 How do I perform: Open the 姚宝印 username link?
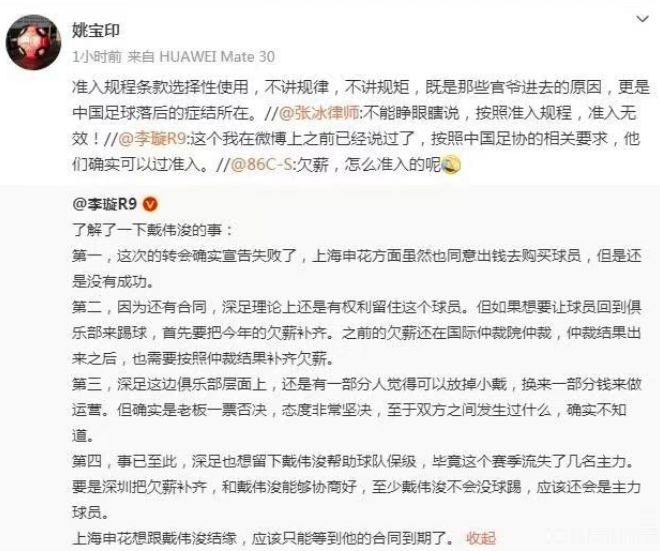click(x=96, y=30)
